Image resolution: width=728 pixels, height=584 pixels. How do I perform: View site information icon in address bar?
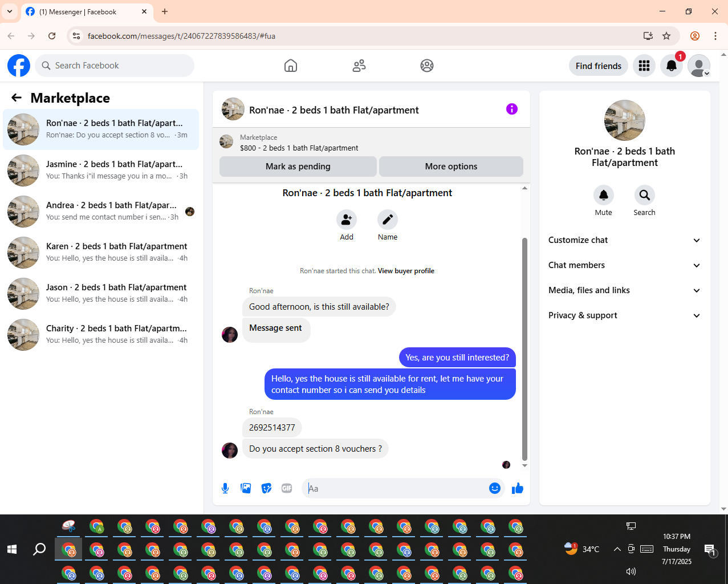point(76,36)
